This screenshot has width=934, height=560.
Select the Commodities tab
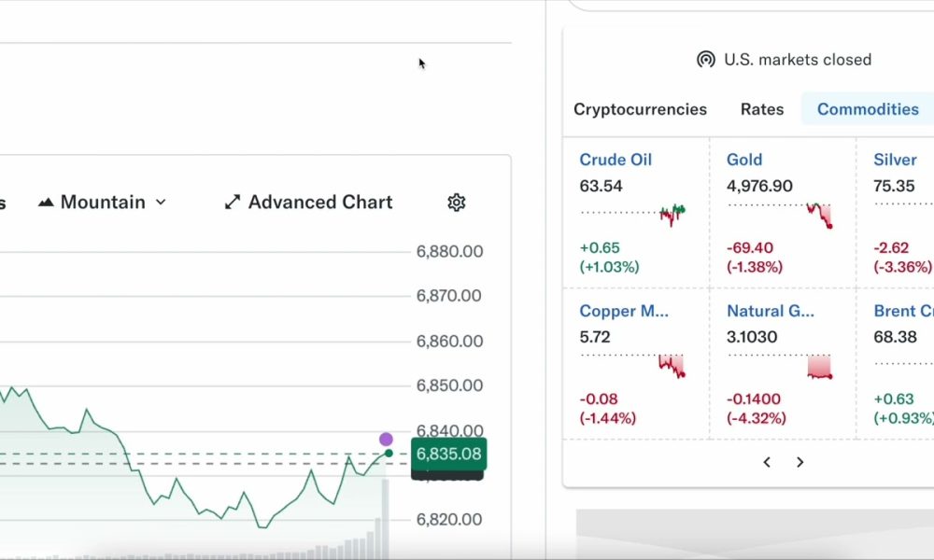868,109
